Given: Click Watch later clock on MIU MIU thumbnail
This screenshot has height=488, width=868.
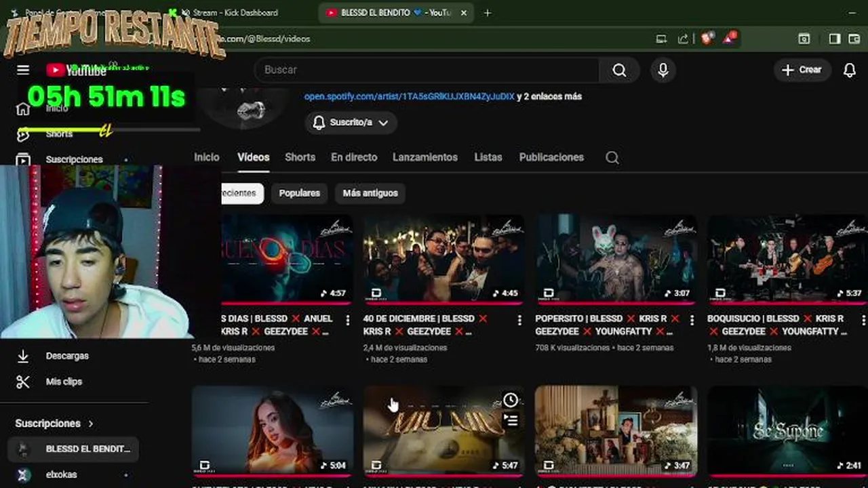Looking at the screenshot, I should coord(511,400).
